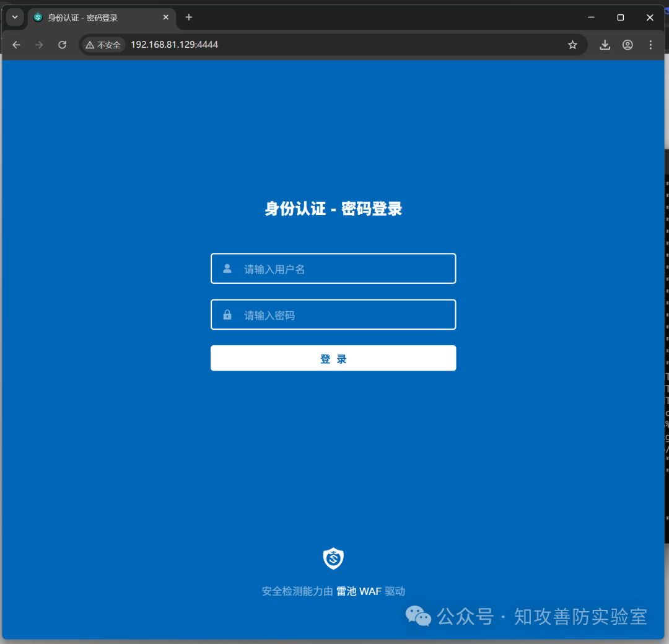The image size is (669, 644).
Task: Click the password input field
Action: pos(333,315)
